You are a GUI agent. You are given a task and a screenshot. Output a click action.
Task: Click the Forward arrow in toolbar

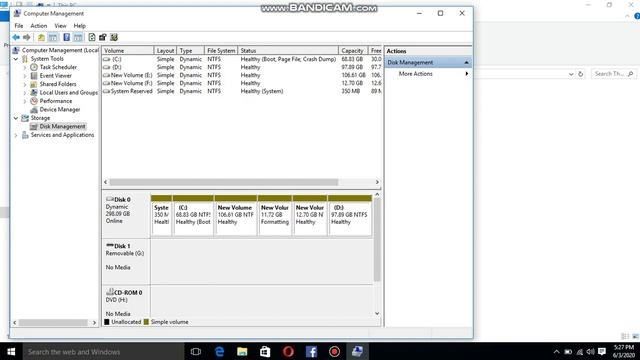pyautogui.click(x=27, y=38)
